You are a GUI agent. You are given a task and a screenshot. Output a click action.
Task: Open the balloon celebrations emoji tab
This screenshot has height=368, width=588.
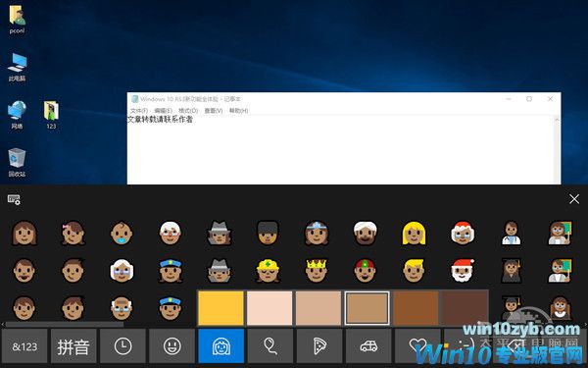(x=270, y=346)
